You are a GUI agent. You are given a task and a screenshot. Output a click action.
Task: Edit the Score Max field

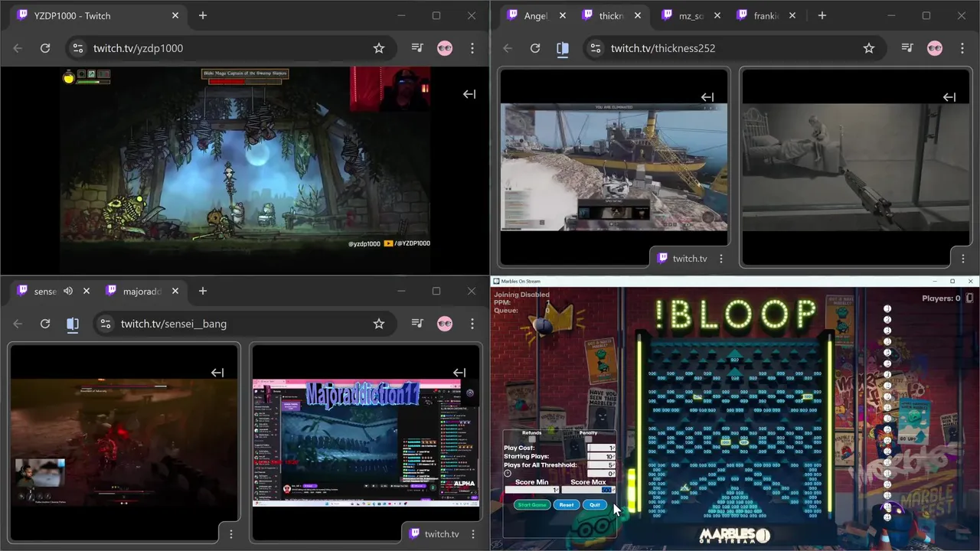[589, 490]
